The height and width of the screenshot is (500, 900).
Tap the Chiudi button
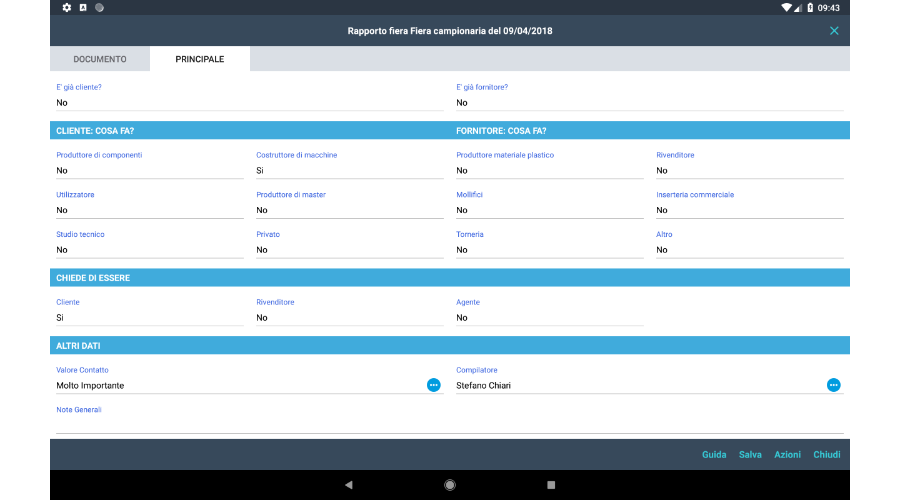(x=827, y=455)
